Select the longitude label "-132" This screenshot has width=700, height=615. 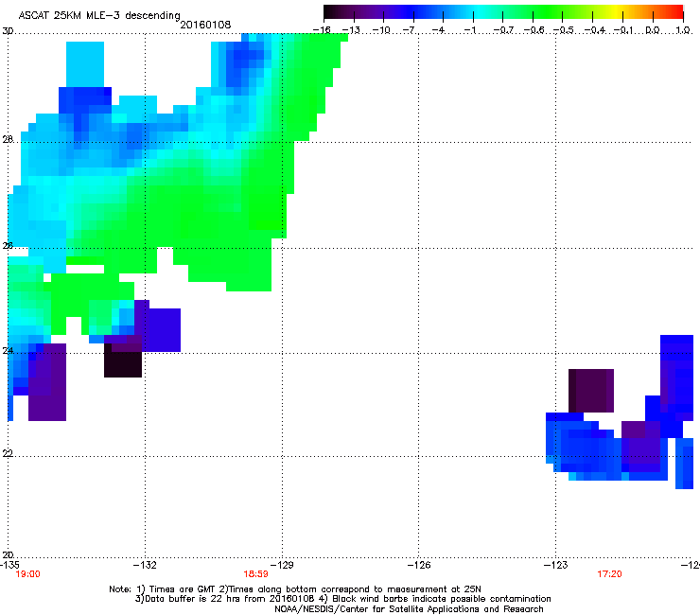click(145, 566)
